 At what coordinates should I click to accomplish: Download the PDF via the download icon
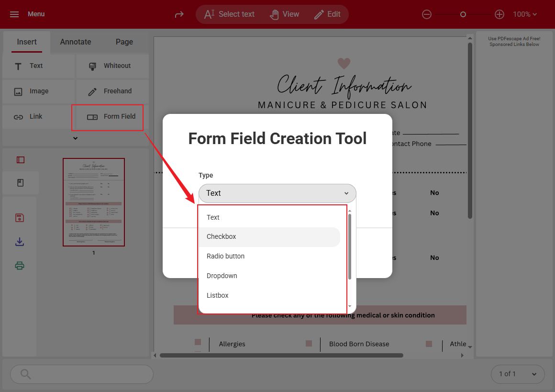[x=20, y=242]
